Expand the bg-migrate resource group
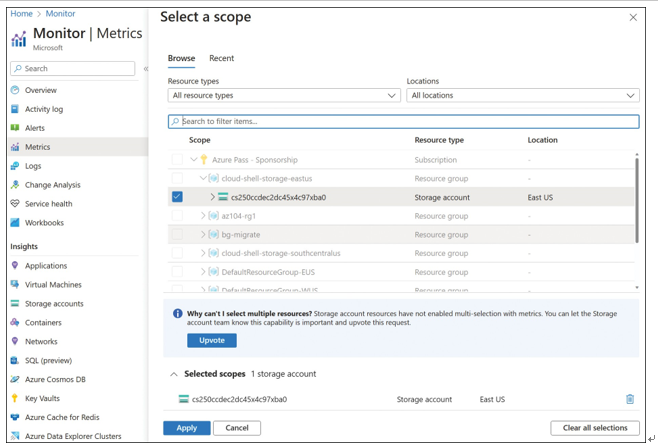 [x=203, y=235]
